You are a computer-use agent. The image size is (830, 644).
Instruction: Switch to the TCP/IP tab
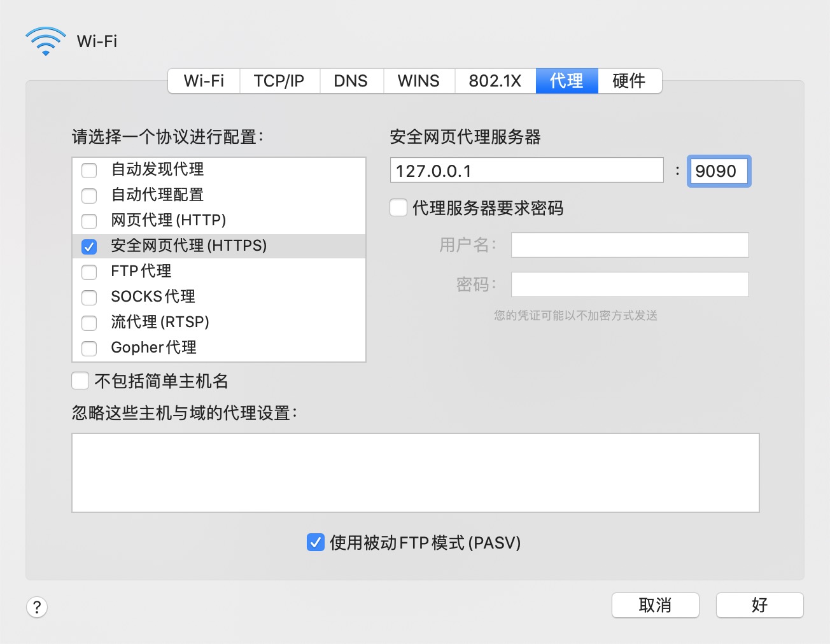[279, 81]
